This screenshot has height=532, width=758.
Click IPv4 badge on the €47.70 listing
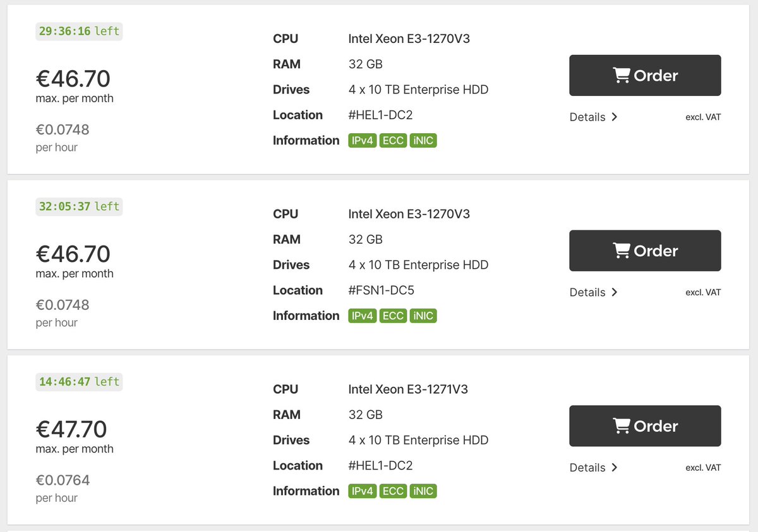coord(362,491)
